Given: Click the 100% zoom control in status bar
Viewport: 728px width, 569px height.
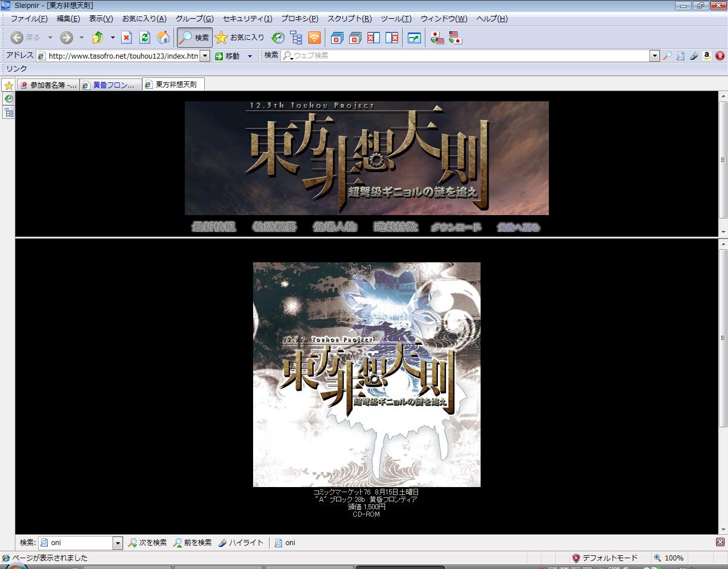Looking at the screenshot, I should 669,558.
